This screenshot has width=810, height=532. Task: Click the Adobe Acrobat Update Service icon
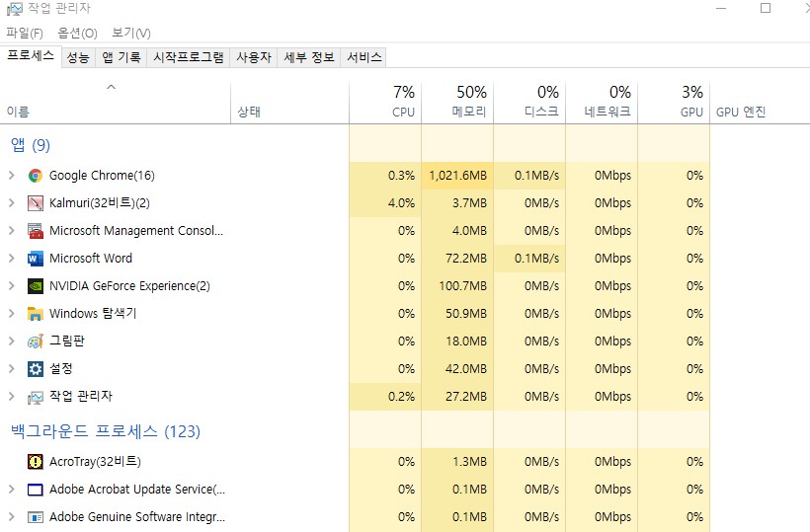[36, 490]
